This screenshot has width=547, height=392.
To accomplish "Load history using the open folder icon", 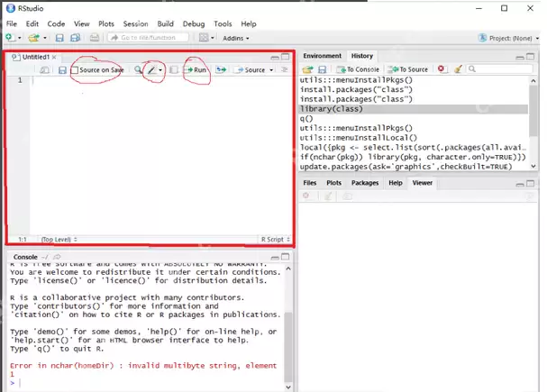I will tap(307, 69).
